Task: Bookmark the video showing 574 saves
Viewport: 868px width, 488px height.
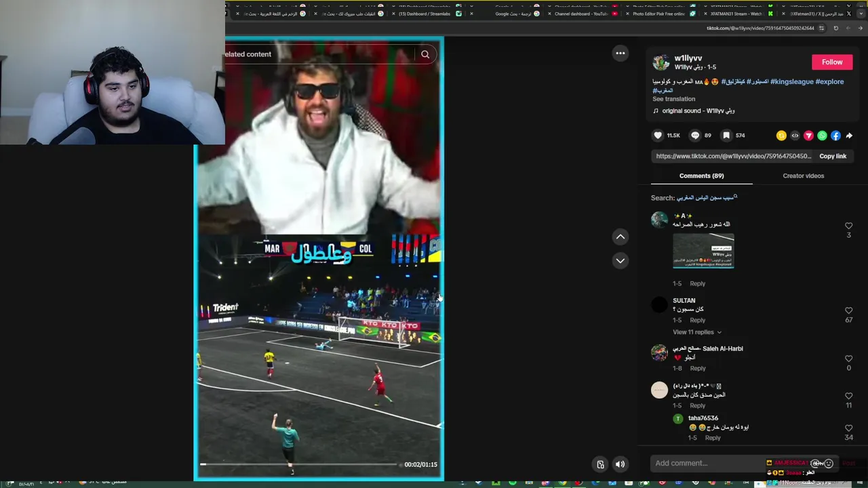Action: (x=726, y=135)
